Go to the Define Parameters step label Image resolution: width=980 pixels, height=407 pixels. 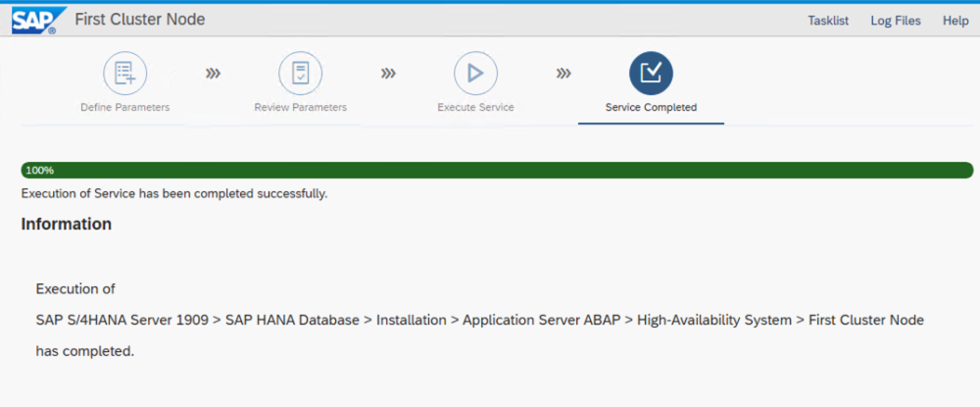(x=124, y=107)
